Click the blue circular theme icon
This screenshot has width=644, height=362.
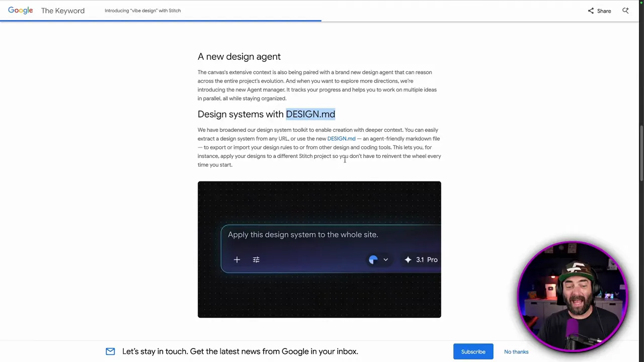[x=373, y=260]
